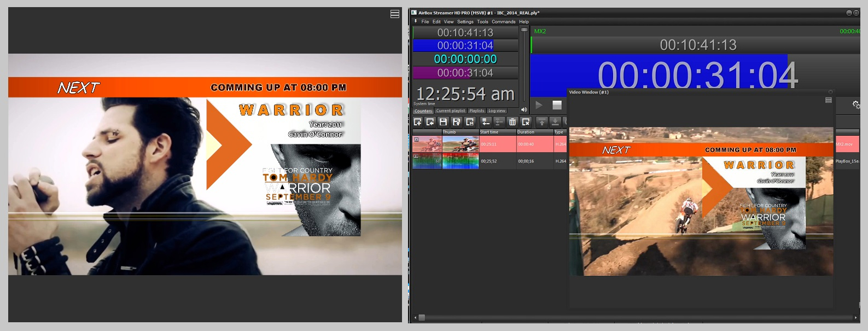The height and width of the screenshot is (331, 868).
Task: Open the View menu
Action: point(448,22)
